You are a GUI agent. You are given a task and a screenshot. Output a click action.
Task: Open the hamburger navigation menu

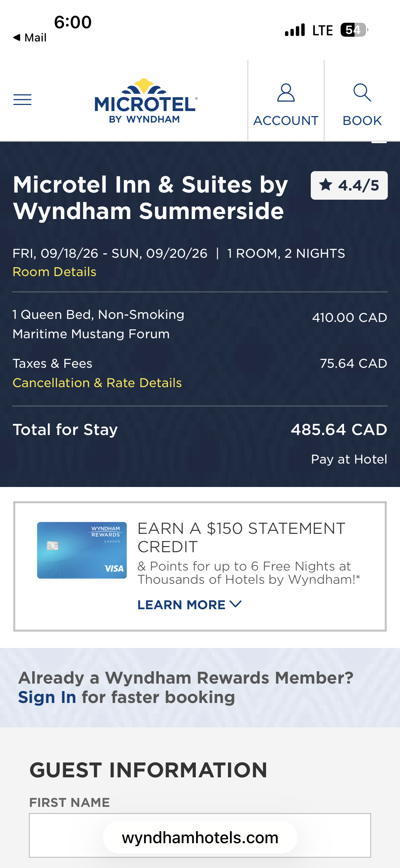click(22, 100)
